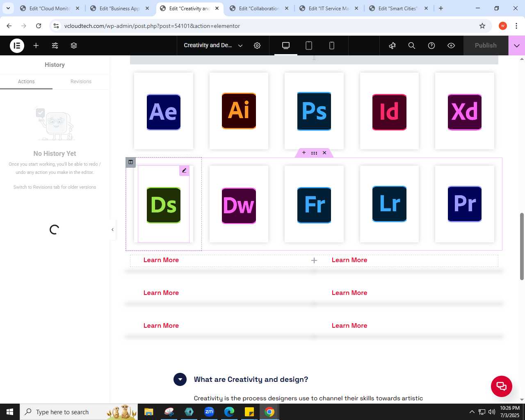Open page settings gear icon
The image size is (525, 420).
(257, 46)
